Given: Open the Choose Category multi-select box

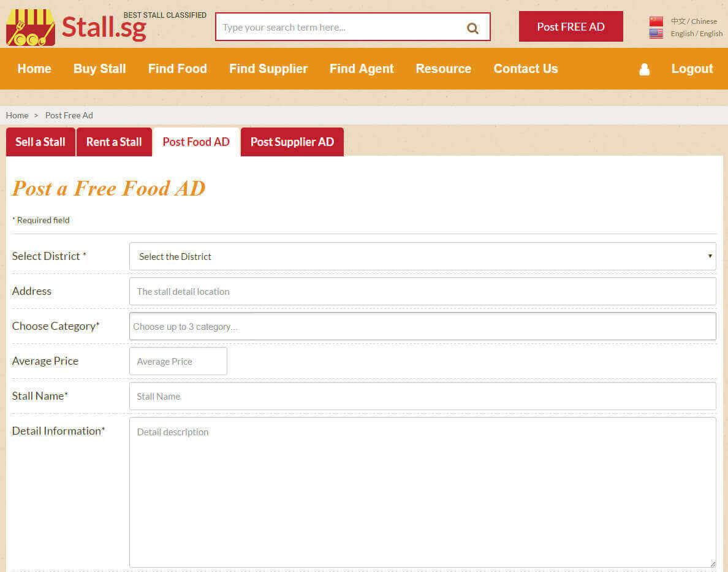Looking at the screenshot, I should click(x=422, y=326).
